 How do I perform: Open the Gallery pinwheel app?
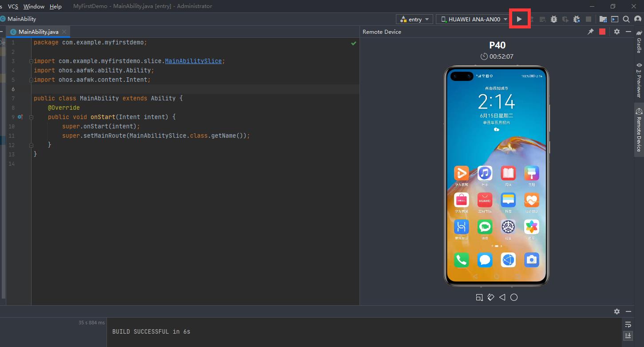coord(532,227)
